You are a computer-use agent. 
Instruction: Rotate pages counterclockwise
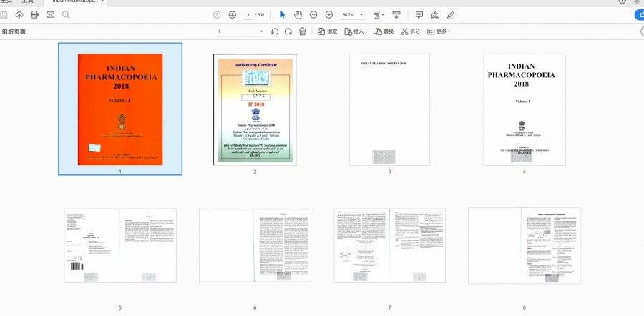[x=275, y=31]
